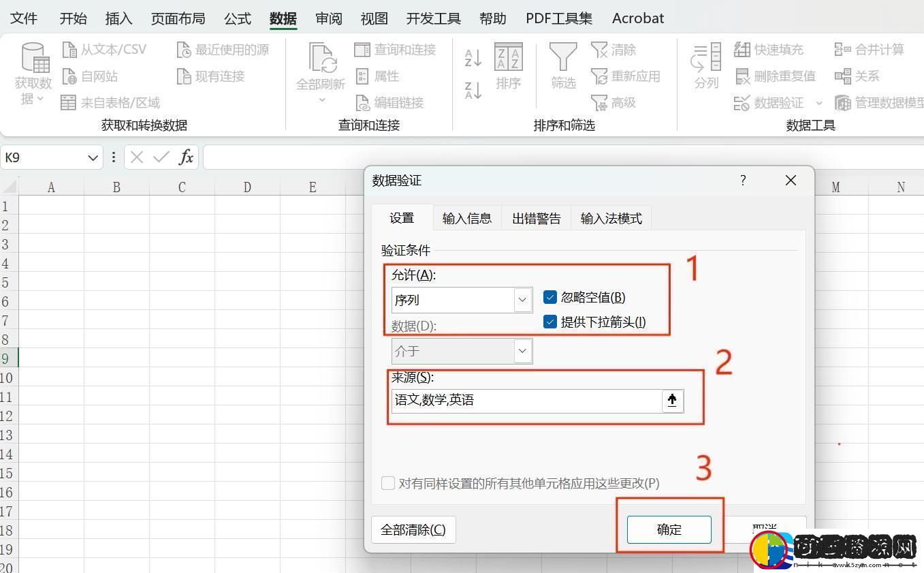The height and width of the screenshot is (573, 924).
Task: Open the PDF工具集 ribbon tab
Action: click(x=559, y=18)
